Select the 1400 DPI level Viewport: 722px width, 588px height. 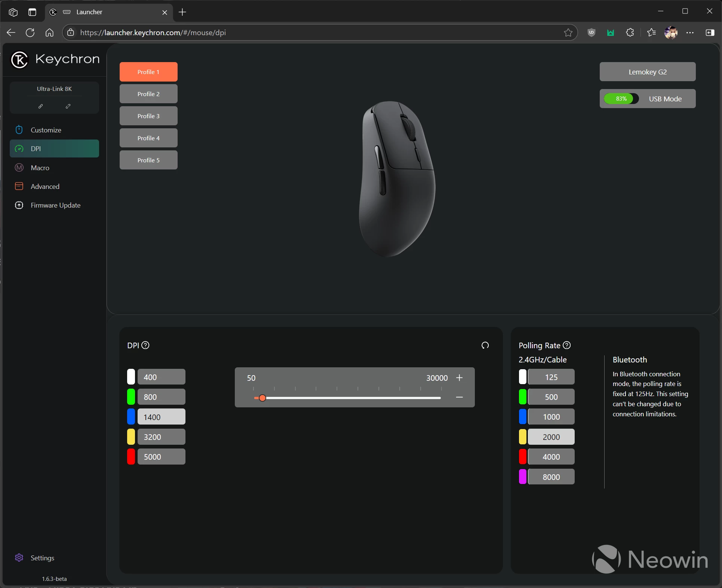click(x=162, y=417)
